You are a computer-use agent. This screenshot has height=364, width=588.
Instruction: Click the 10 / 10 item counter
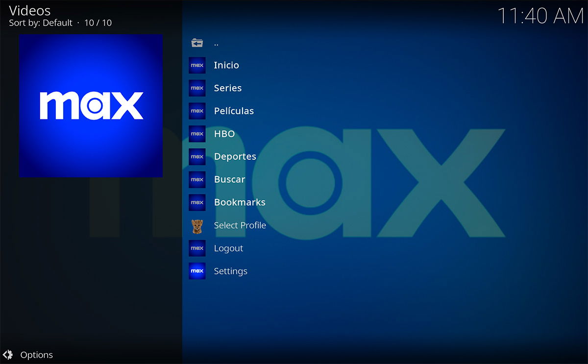98,23
